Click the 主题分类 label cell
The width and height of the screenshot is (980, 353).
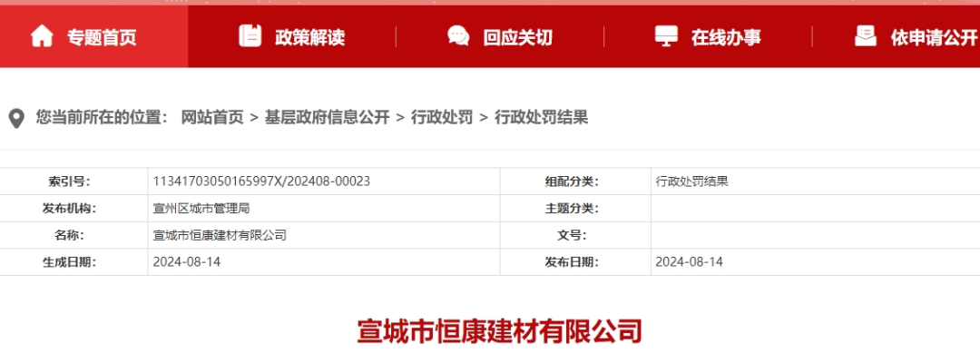click(575, 209)
